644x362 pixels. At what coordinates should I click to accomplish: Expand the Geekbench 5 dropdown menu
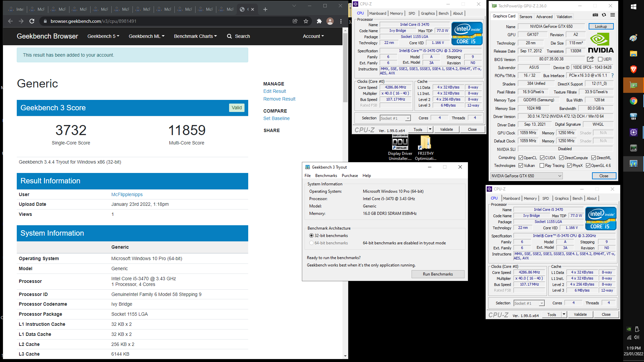point(103,36)
